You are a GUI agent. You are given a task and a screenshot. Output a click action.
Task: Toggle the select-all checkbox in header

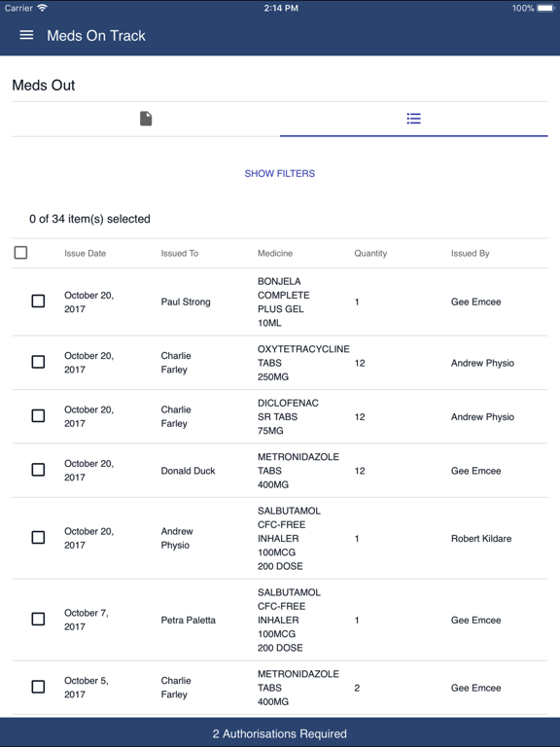point(21,253)
